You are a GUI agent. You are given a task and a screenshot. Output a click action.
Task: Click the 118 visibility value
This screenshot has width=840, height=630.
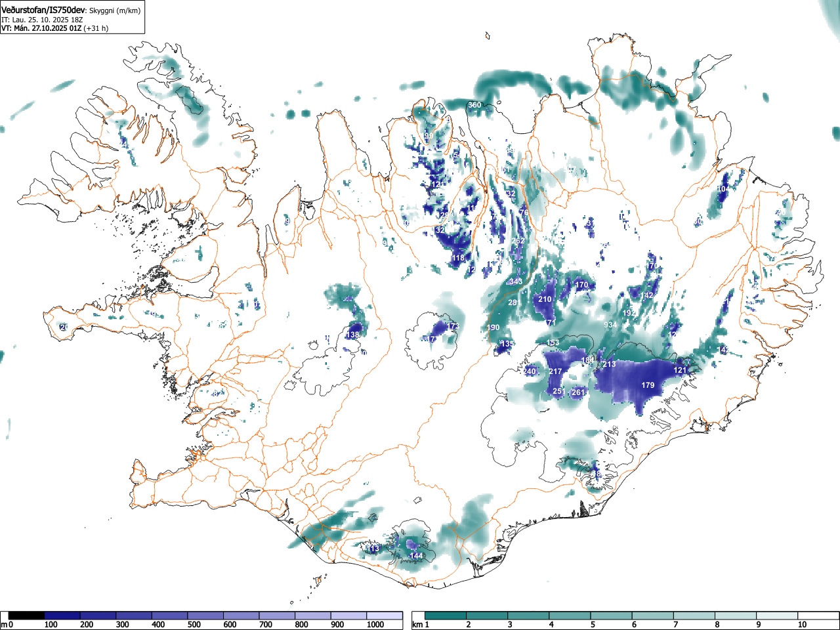458,258
